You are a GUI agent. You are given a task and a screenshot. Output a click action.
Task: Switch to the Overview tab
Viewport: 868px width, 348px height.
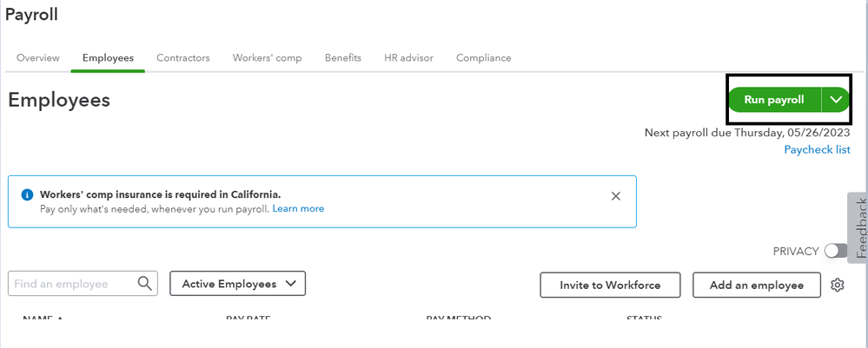click(x=37, y=57)
